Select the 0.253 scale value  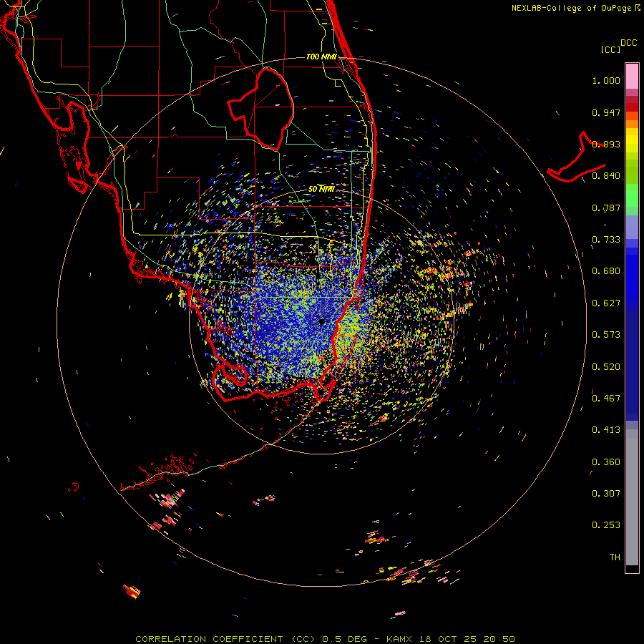(606, 525)
